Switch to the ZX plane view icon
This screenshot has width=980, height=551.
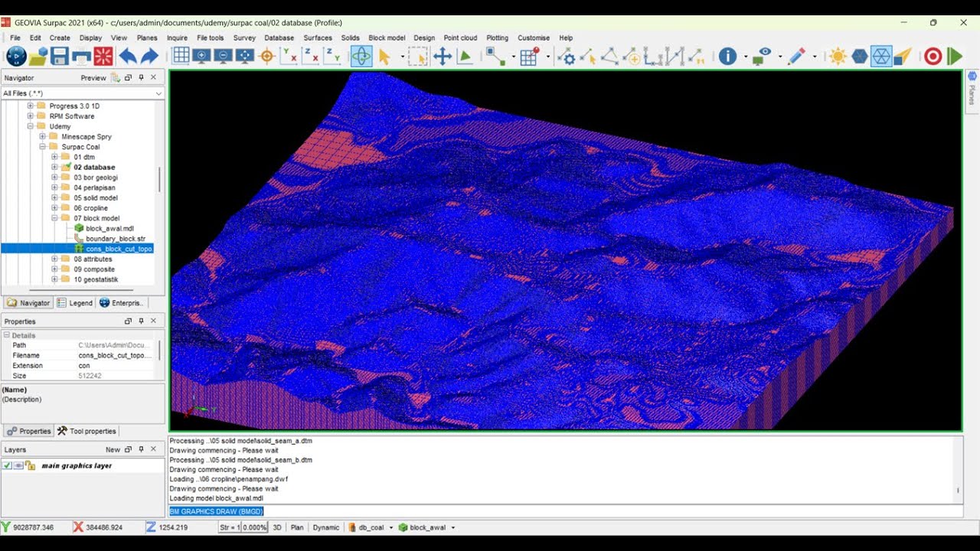click(x=311, y=56)
